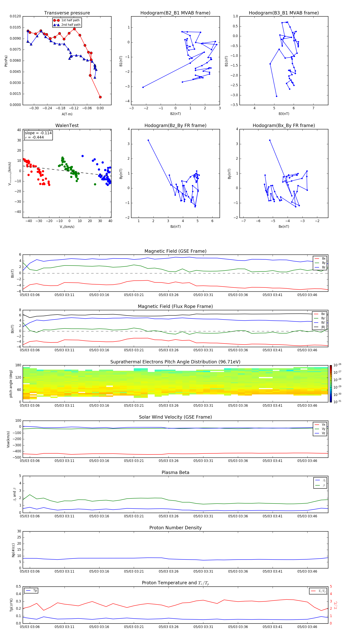
Task: Click the "Magnetic Field (GSE Frame)" title
Action: pyautogui.click(x=175, y=251)
